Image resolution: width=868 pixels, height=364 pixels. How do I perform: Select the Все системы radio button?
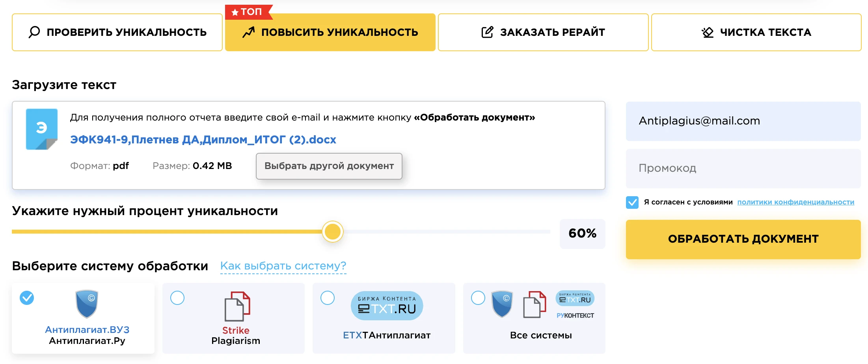[x=478, y=299]
